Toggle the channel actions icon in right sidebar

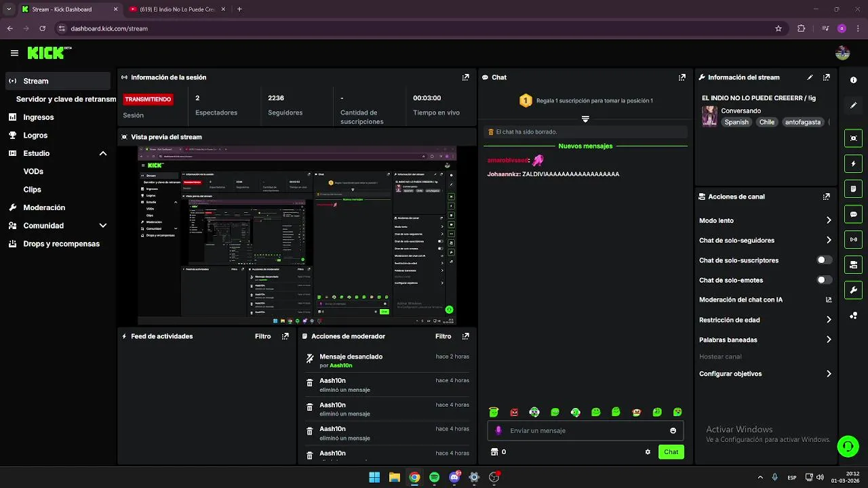pos(853,264)
